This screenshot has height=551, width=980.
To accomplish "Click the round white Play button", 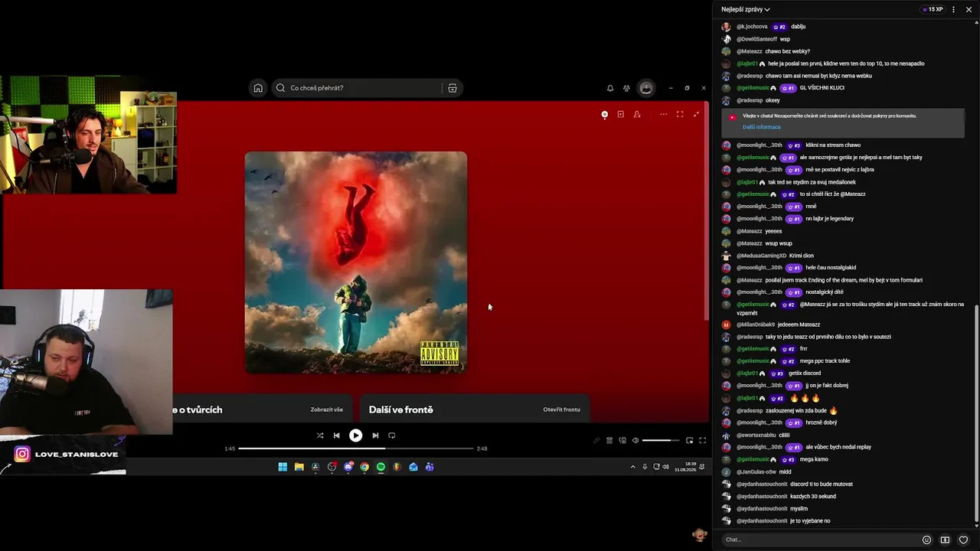I will [x=355, y=435].
